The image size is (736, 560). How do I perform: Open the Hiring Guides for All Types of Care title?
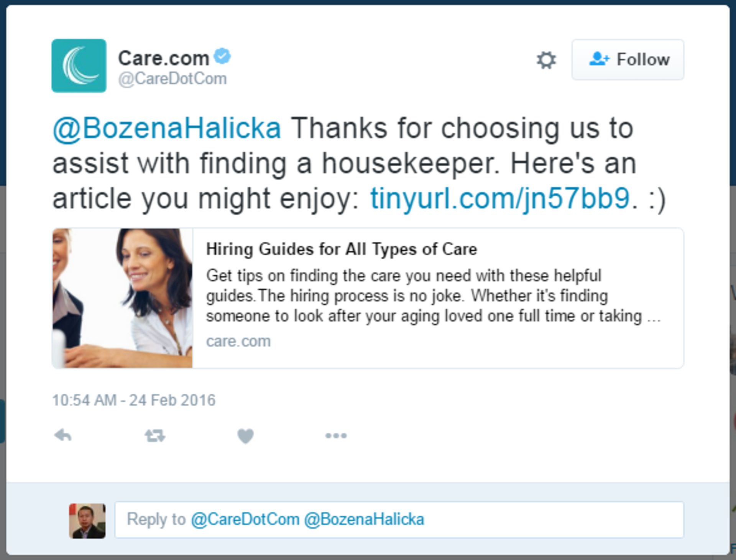342,249
